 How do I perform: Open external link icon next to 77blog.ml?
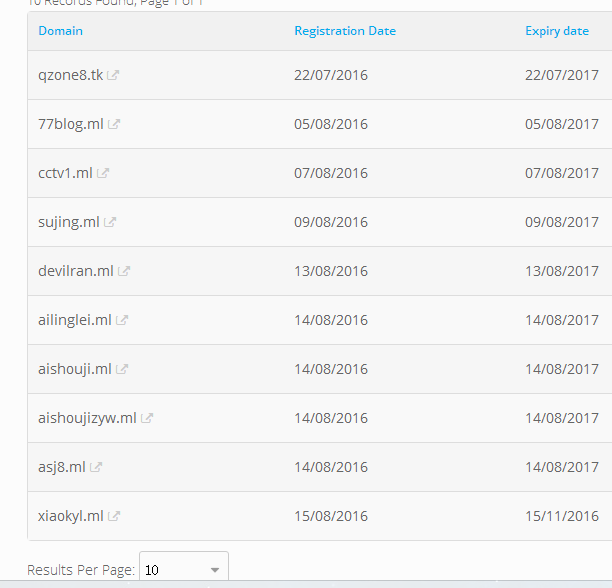click(114, 124)
